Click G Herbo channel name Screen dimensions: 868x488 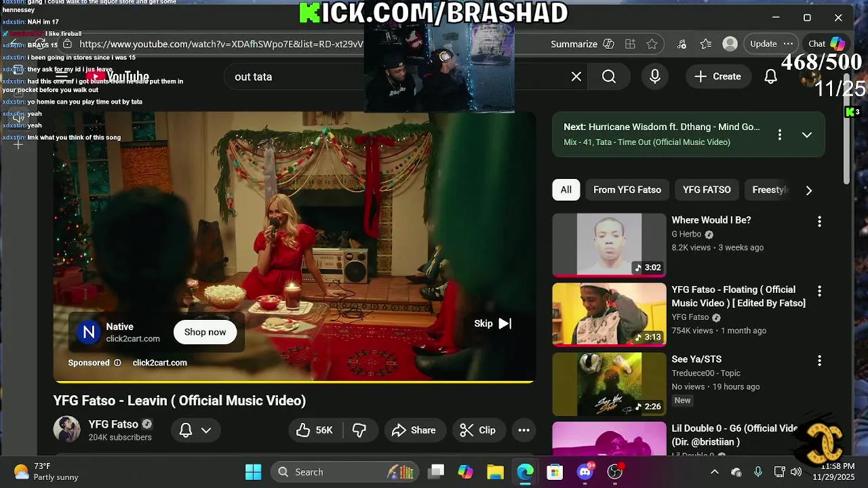coord(686,234)
